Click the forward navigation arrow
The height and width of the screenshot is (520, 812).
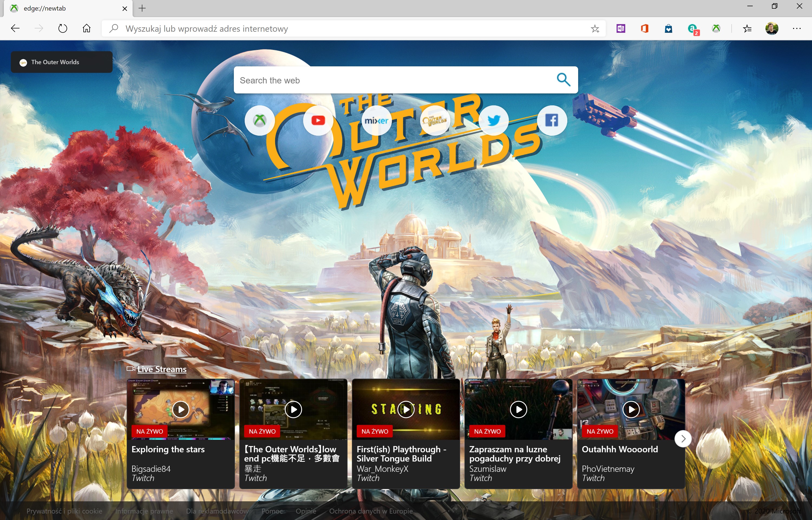[x=39, y=29]
